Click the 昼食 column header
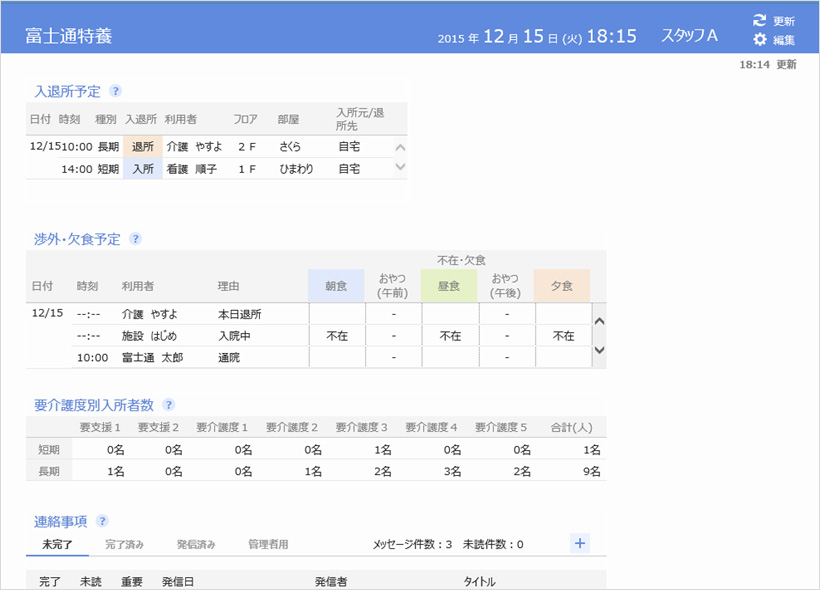 (450, 285)
